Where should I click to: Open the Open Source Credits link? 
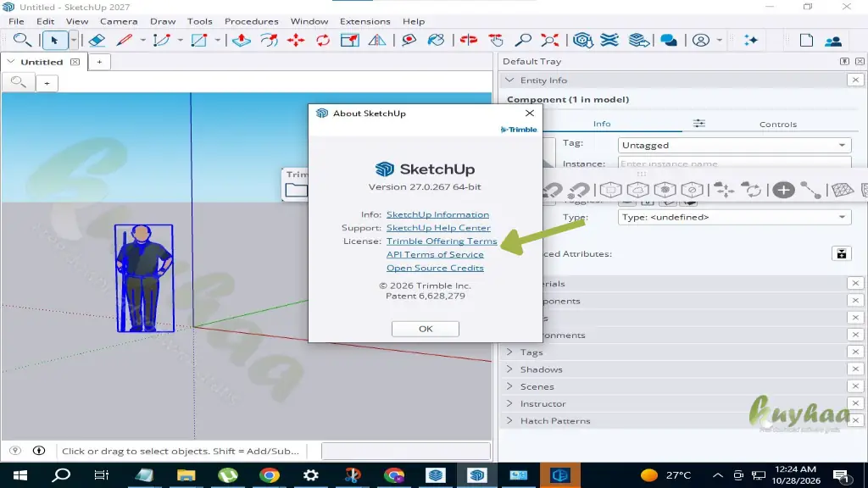[x=435, y=267]
